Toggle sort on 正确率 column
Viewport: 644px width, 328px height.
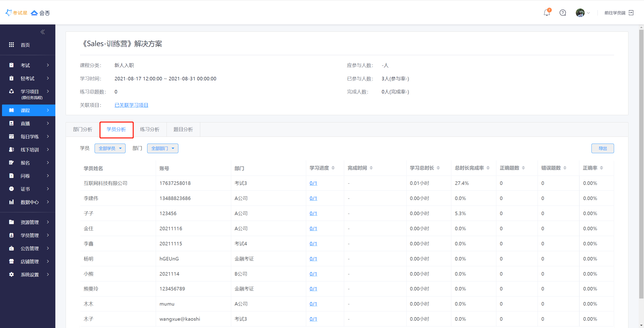pos(601,168)
